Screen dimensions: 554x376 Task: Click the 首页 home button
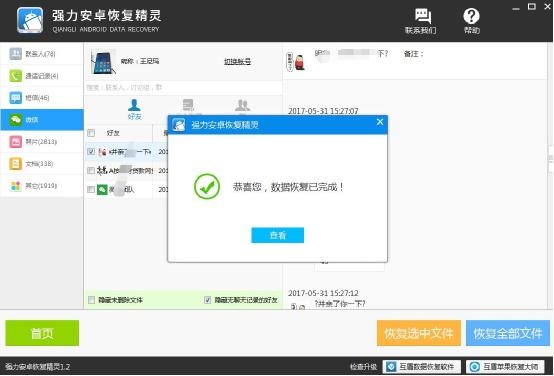tap(42, 333)
